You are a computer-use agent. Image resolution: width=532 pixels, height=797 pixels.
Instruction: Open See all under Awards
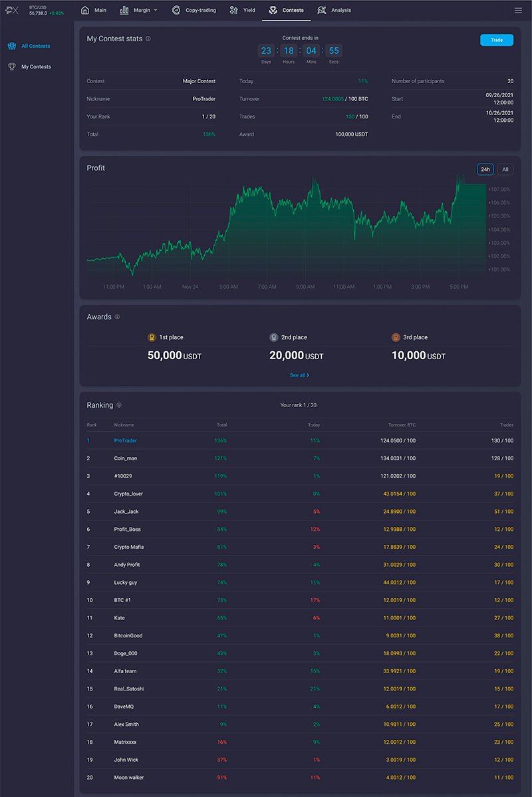[299, 375]
